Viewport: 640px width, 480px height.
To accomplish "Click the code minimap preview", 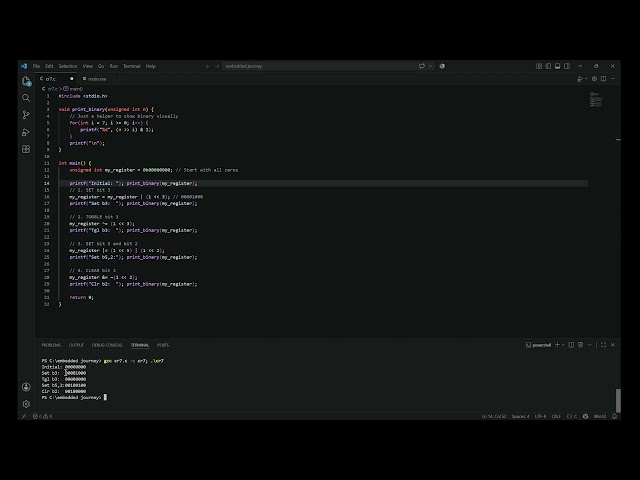I will [596, 100].
